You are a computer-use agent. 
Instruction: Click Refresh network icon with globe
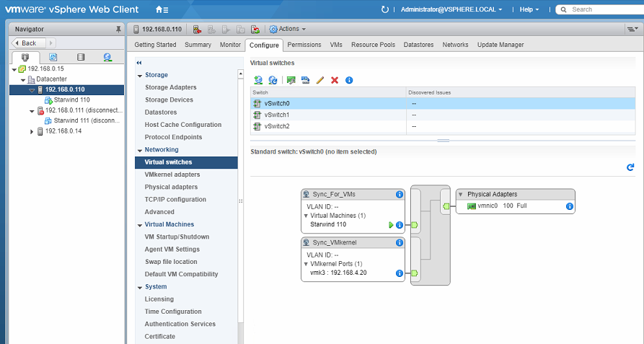pyautogui.click(x=273, y=80)
